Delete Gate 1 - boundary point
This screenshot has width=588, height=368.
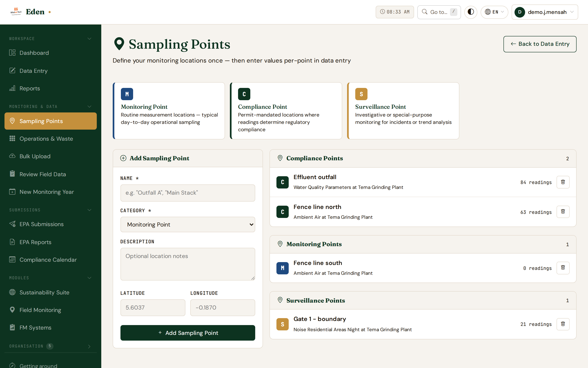click(x=563, y=324)
